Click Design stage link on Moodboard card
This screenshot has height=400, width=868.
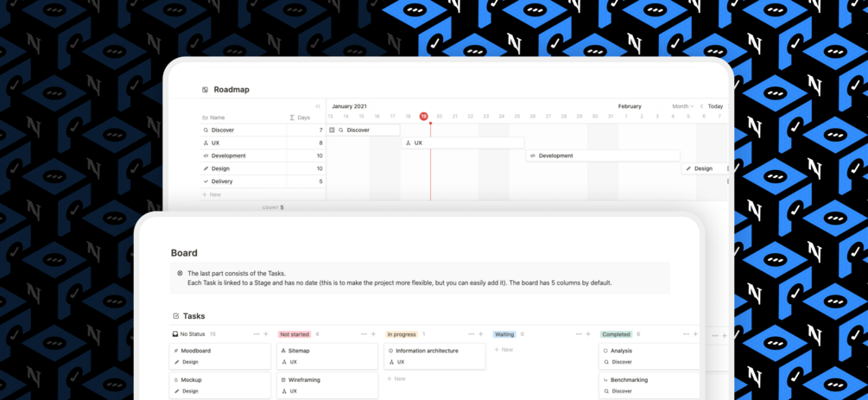click(x=187, y=362)
